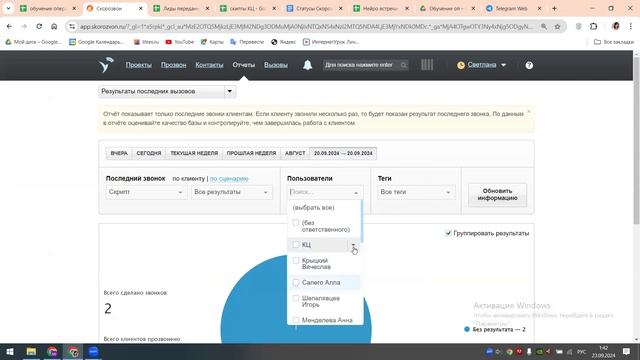The height and width of the screenshot is (360, 640).
Task: Go to Вызовы menu
Action: (x=276, y=65)
